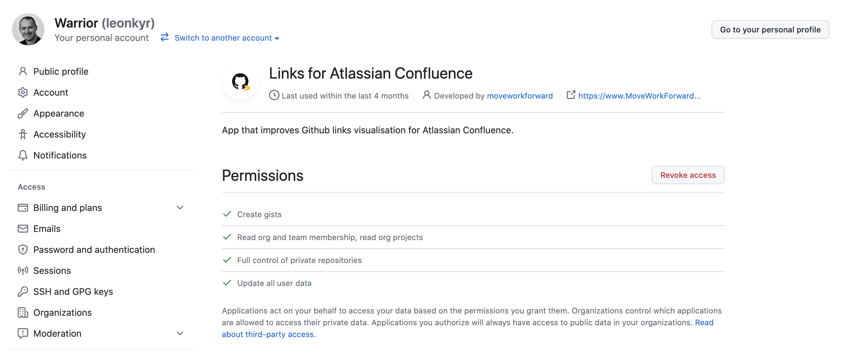Click the Appearance paintbrush icon
The height and width of the screenshot is (359, 868).
tap(23, 114)
